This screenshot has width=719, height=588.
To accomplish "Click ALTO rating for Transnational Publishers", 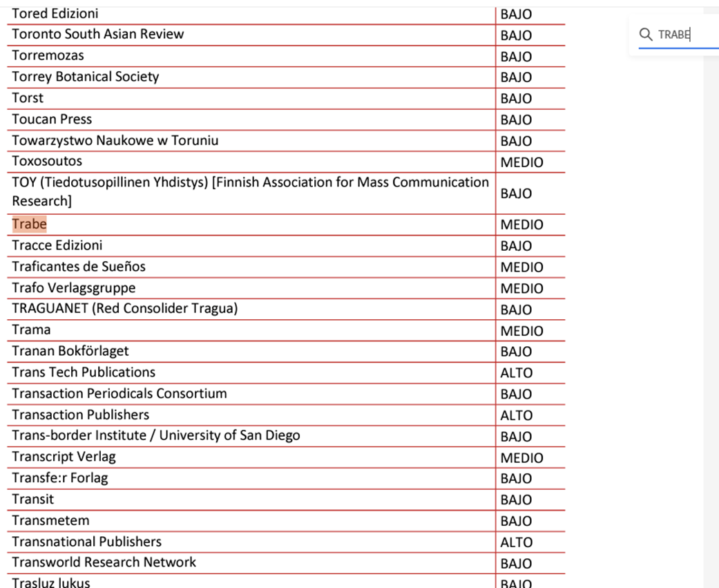I will (517, 542).
